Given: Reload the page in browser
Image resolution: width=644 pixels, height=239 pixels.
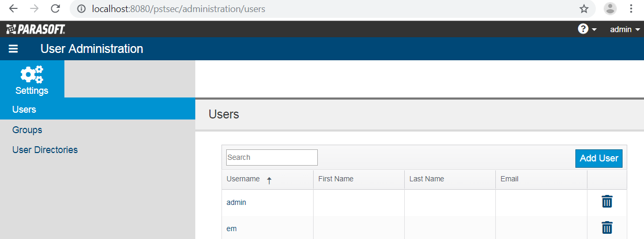Looking at the screenshot, I should point(55,9).
